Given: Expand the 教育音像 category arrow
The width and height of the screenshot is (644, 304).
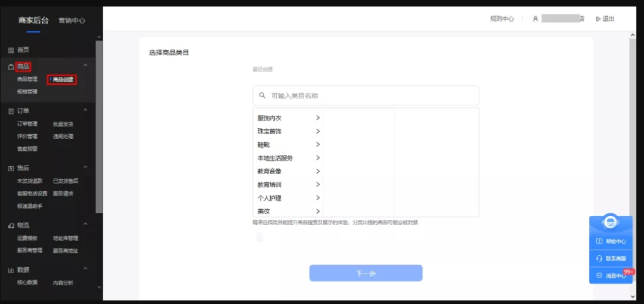Looking at the screenshot, I should [317, 171].
